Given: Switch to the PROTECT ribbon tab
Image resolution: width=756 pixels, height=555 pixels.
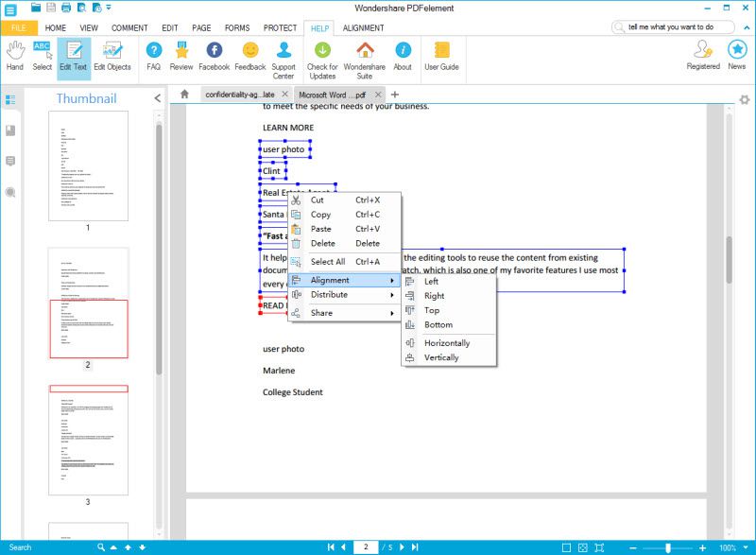Looking at the screenshot, I should 280,28.
